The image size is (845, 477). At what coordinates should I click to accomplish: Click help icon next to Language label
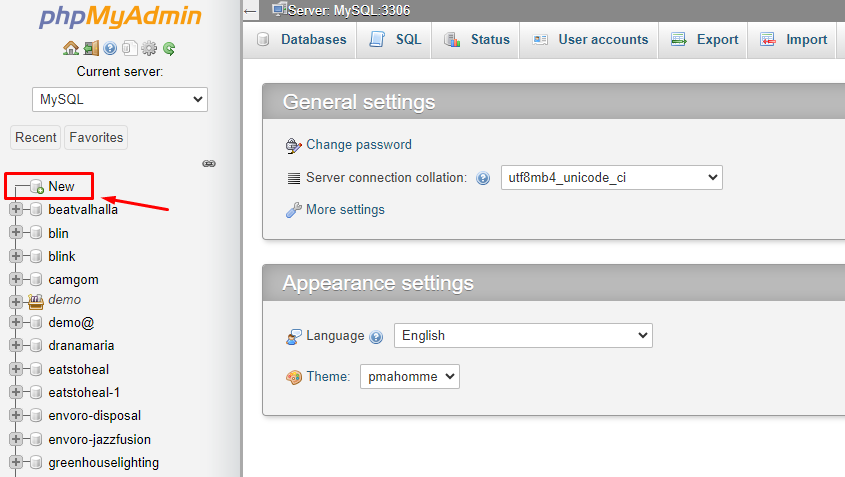click(x=376, y=337)
